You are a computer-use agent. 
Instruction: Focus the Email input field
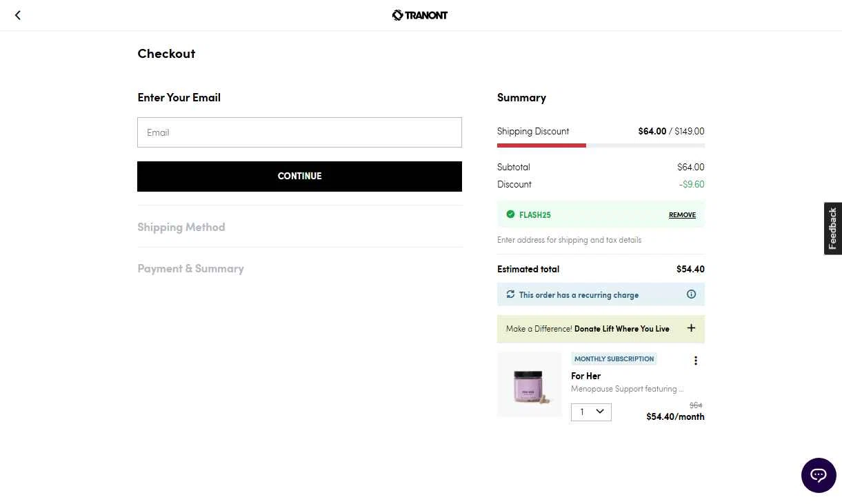[x=299, y=132]
